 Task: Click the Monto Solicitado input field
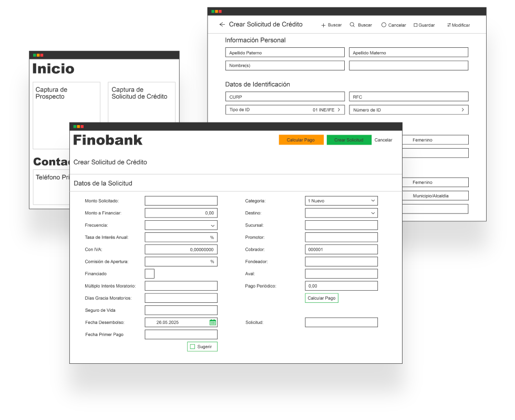(x=181, y=201)
